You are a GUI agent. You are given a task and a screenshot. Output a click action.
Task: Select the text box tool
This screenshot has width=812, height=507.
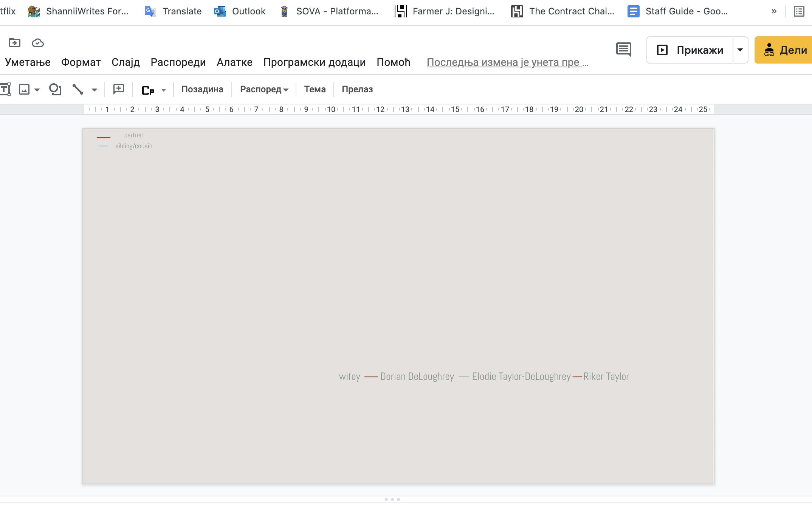click(5, 89)
